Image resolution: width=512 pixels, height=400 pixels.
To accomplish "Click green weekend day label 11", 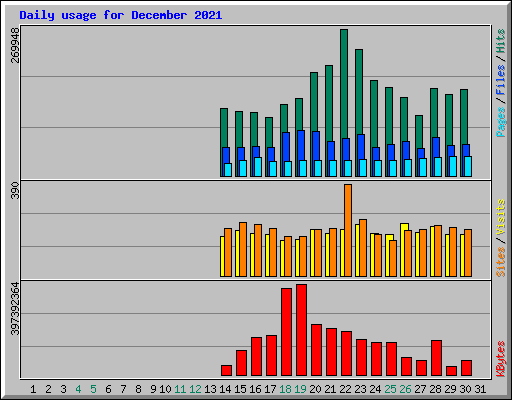I will (180, 389).
